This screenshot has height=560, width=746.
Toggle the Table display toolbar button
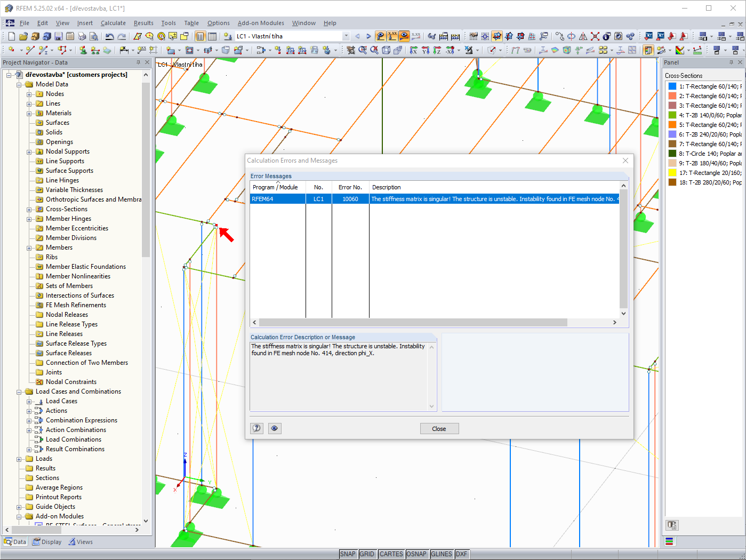212,36
